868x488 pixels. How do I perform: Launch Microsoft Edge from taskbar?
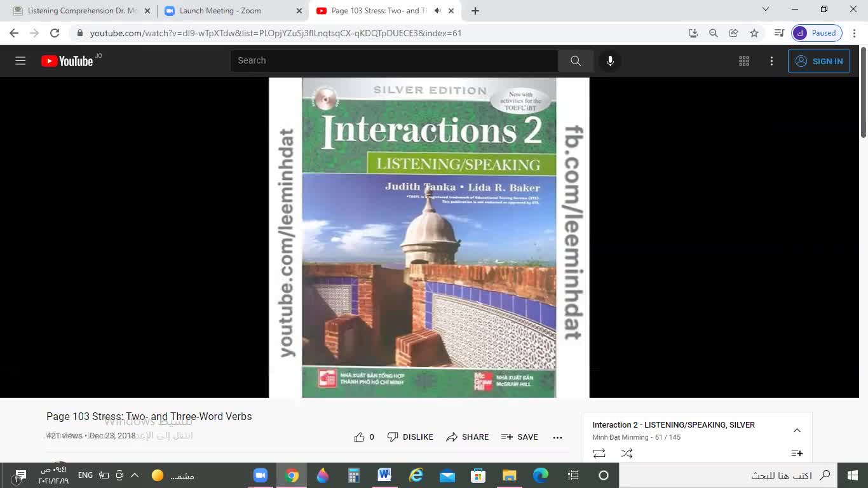tap(540, 475)
